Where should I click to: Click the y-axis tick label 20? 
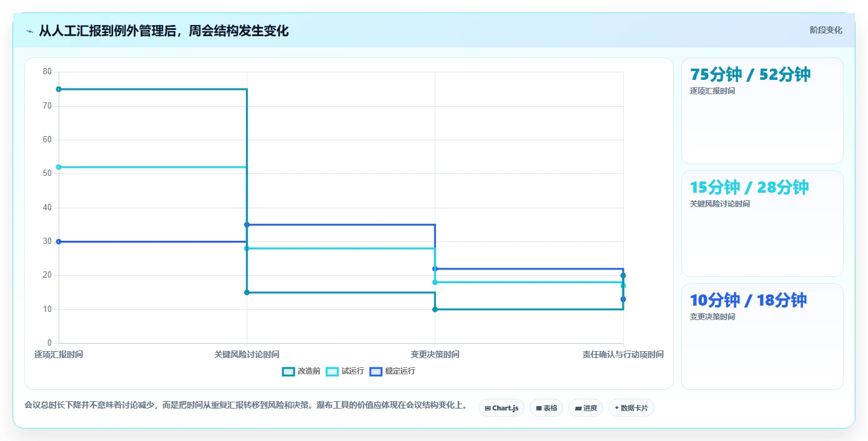47,275
